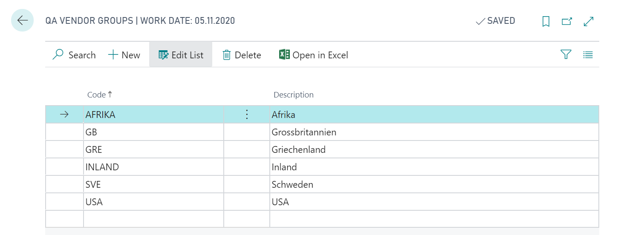Click the Search action

74,55
